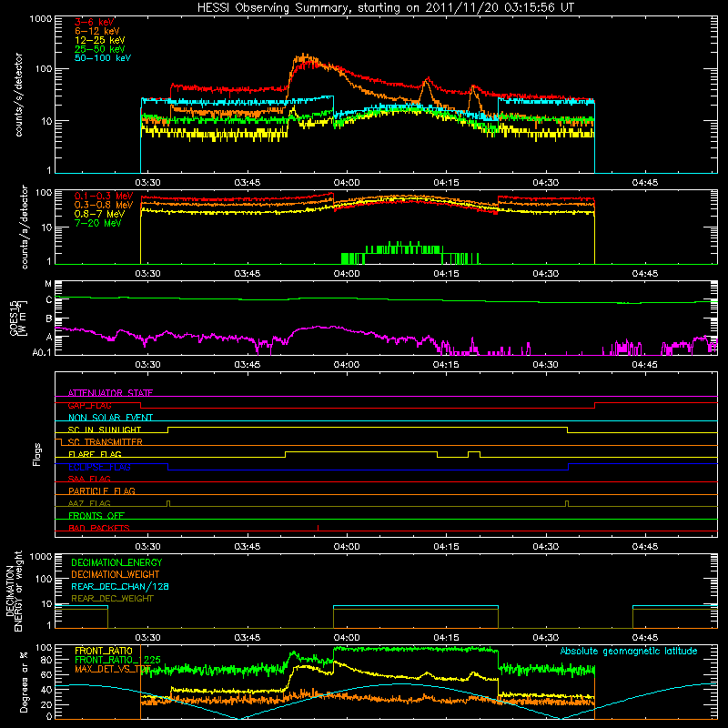Select the GAP_FLAG label
The height and width of the screenshot is (728, 728).
(x=89, y=405)
